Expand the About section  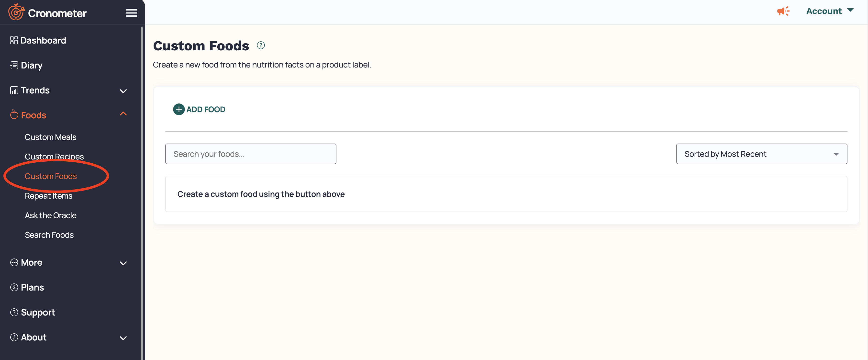(x=123, y=337)
